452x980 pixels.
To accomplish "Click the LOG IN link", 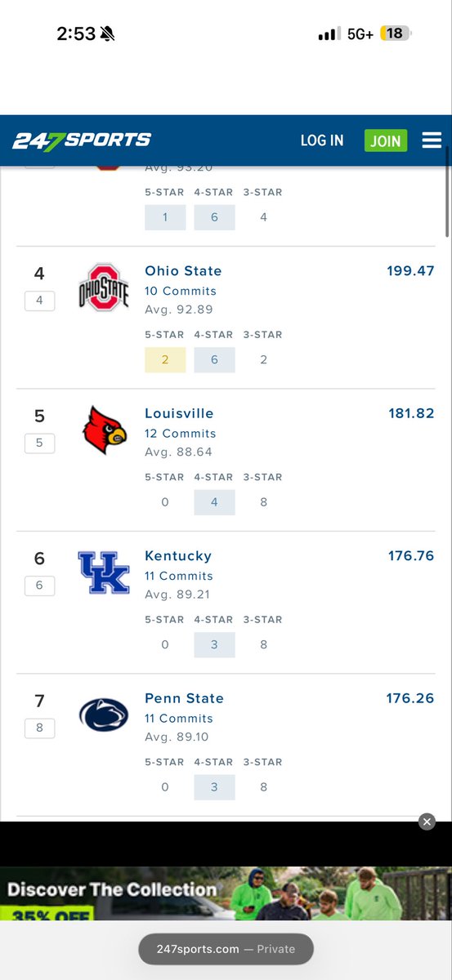I will [x=322, y=140].
